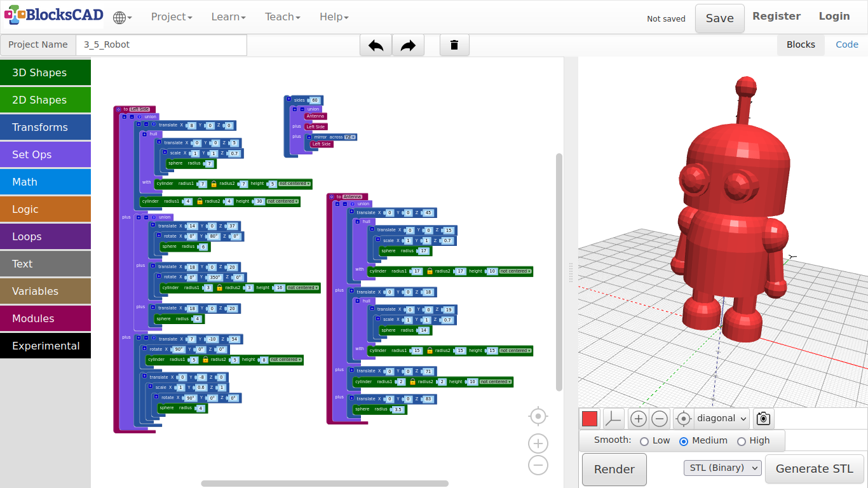Image resolution: width=868 pixels, height=488 pixels.
Task: Toggle the axes display icon
Action: (613, 419)
